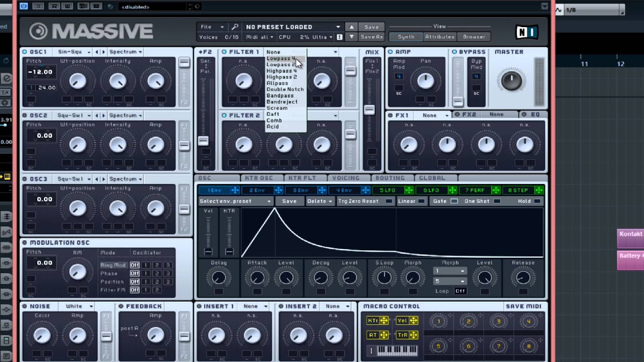Click Vel macro drag handle
Screen dimensions: 644x362
coord(414,321)
